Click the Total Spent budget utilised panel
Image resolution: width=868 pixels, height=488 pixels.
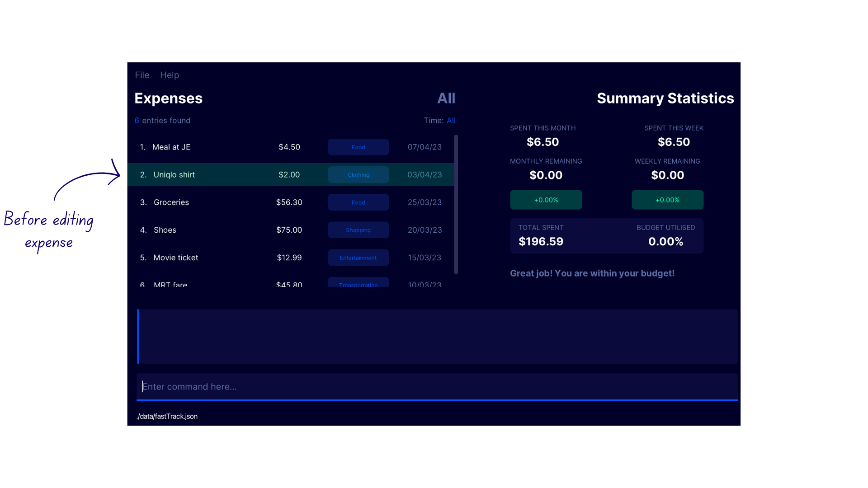606,235
